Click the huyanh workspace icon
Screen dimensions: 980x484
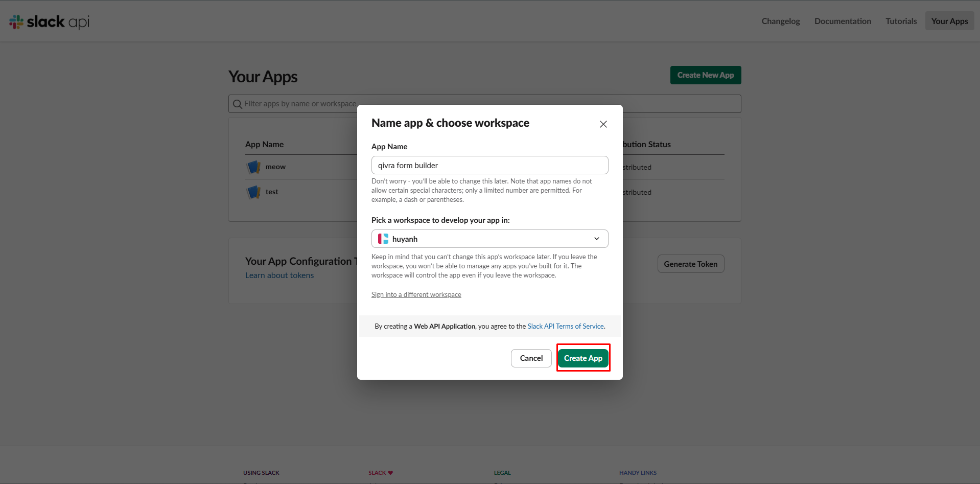383,239
